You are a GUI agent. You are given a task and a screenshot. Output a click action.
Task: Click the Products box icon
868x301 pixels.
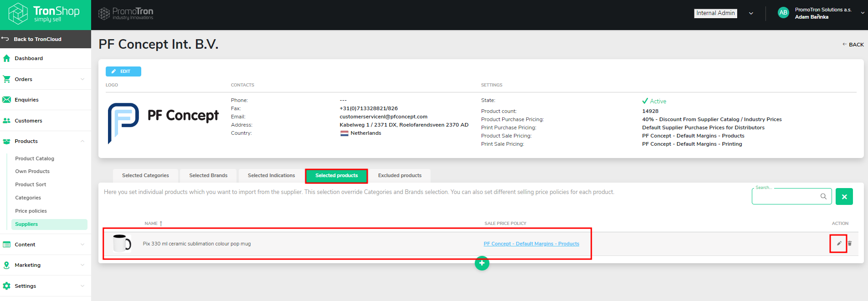tap(6, 141)
